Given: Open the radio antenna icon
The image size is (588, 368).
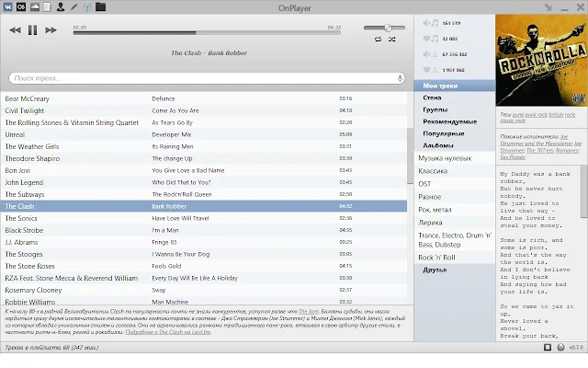Looking at the screenshot, I should [86, 6].
